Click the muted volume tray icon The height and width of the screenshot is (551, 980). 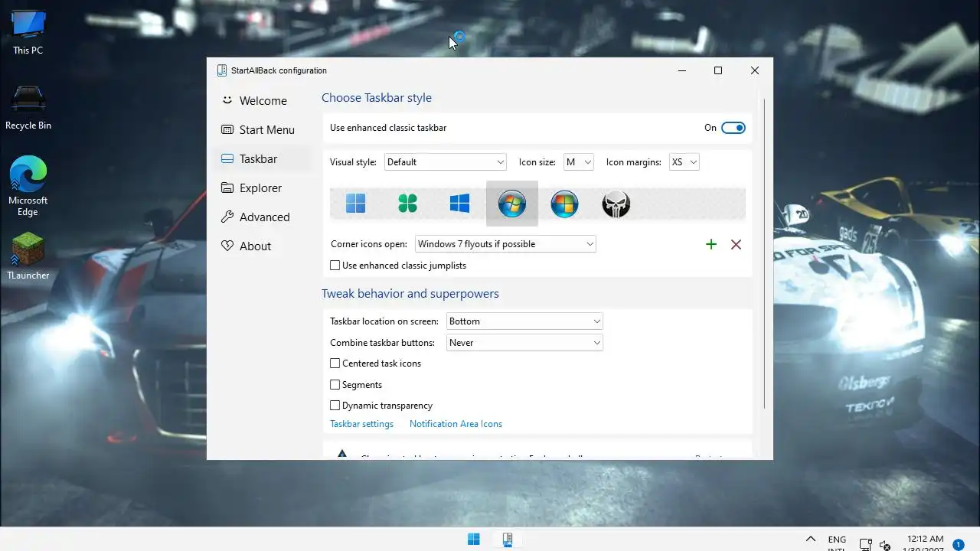coord(884,545)
